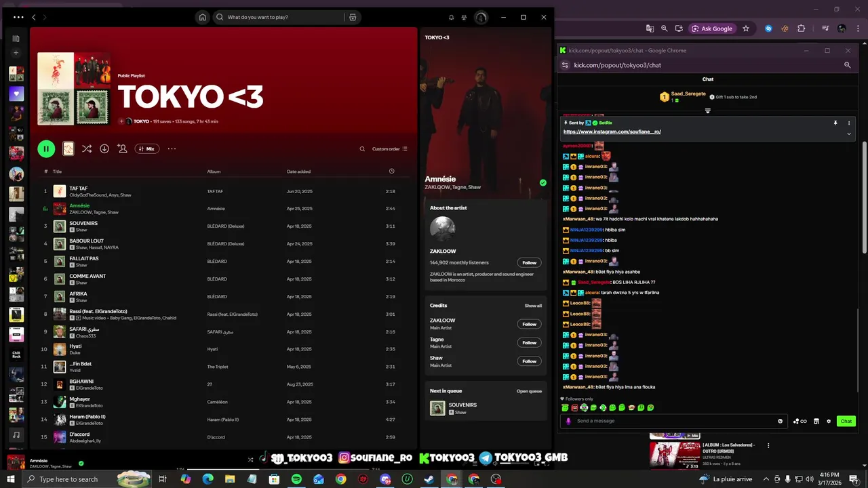The image size is (868, 488).
Task: Toggle the saved checkmark in the bottom now-playing bar
Action: tap(81, 464)
